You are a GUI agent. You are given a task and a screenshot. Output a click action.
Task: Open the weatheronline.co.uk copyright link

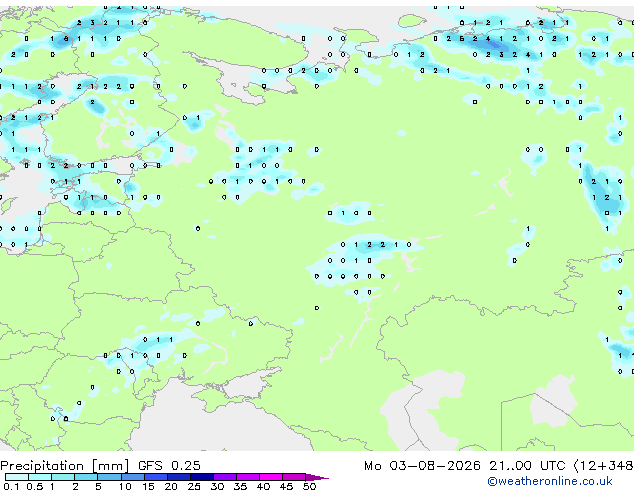click(x=550, y=481)
